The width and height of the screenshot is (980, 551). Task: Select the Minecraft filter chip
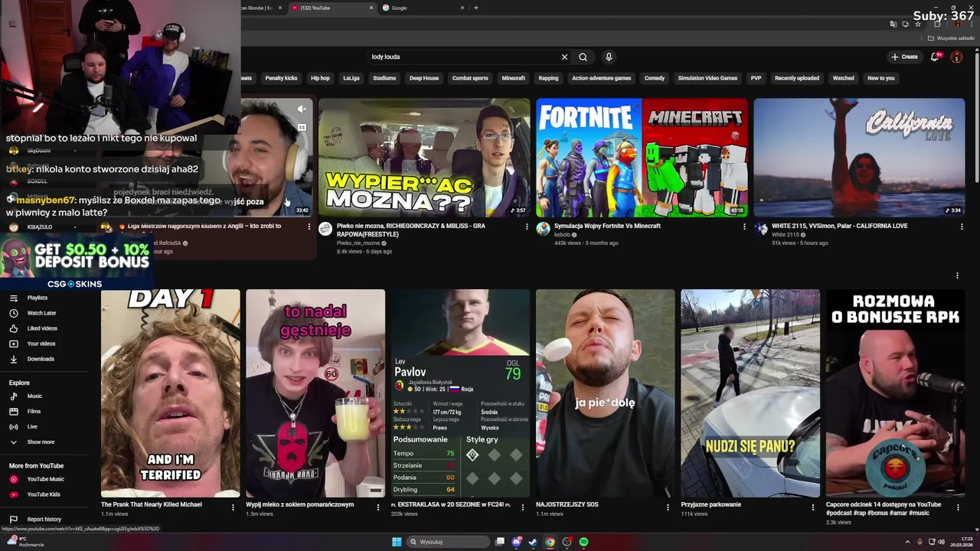point(514,78)
